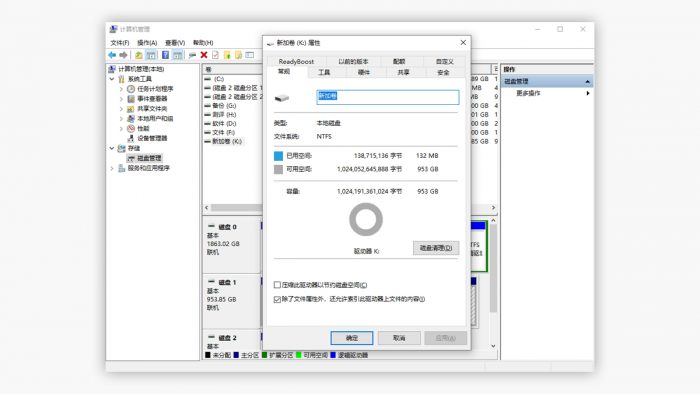Click the blue used space color swatch
Viewport: 700px width, 394px height.
click(x=278, y=156)
